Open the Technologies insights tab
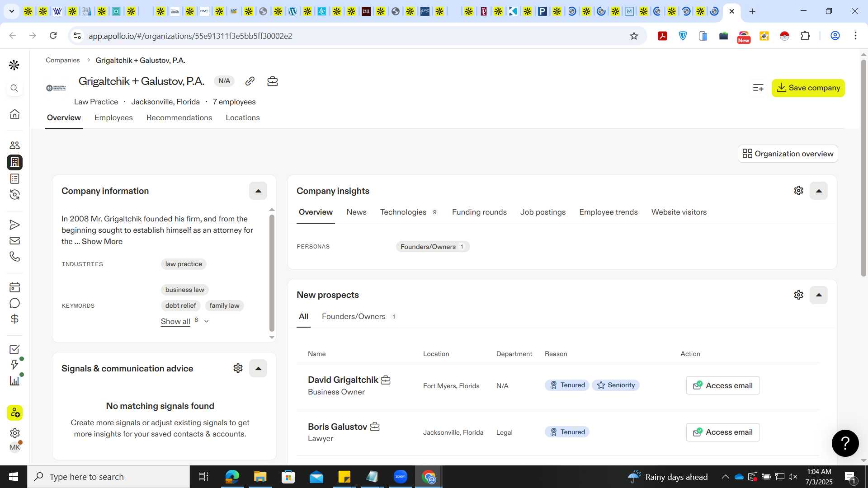Screen dimensions: 868x488 pyautogui.click(x=409, y=212)
